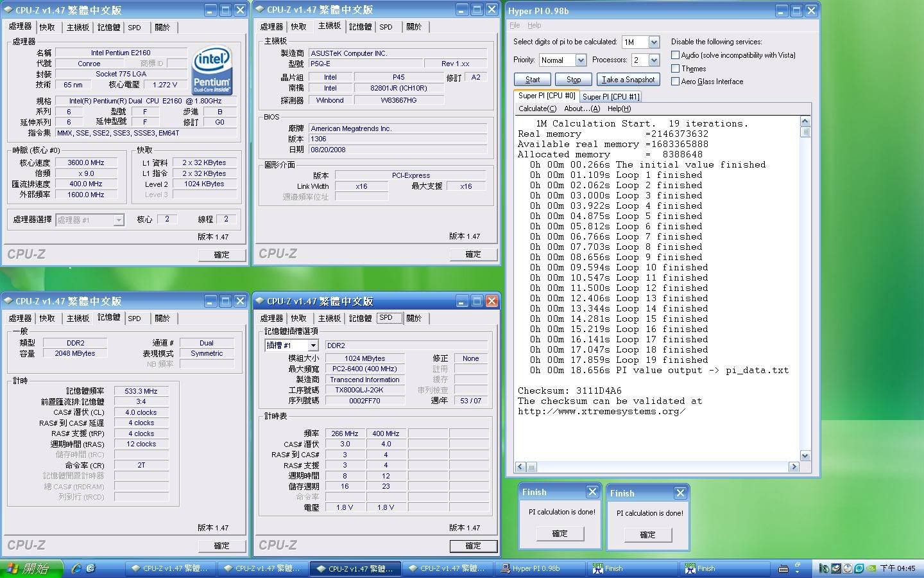Click the first system tray icon
The width and height of the screenshot is (924, 578).
(x=825, y=568)
